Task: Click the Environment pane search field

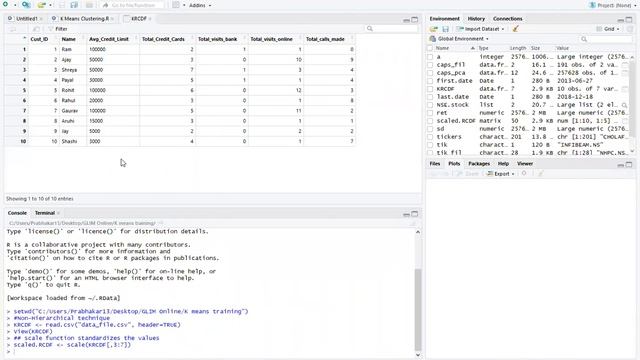Action: coord(606,39)
